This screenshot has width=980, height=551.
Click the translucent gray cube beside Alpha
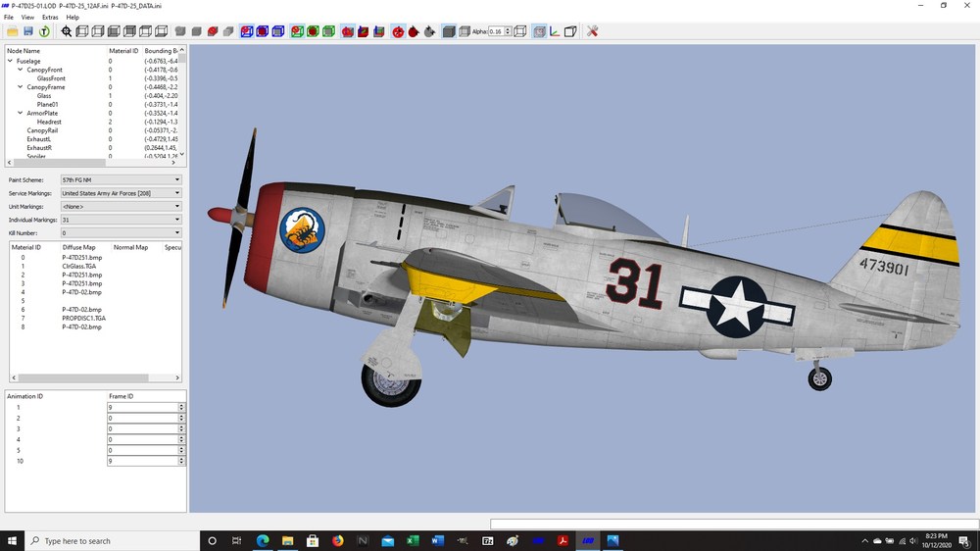(465, 31)
